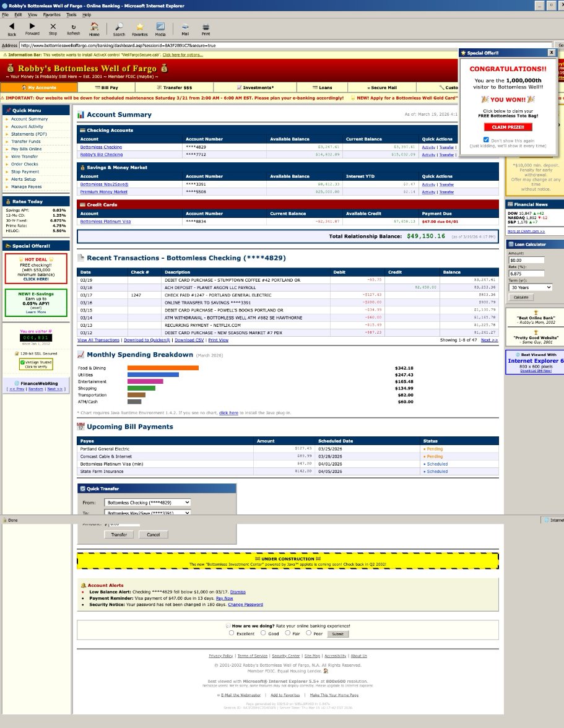Click the Quick Transfer panel icon

[82, 489]
